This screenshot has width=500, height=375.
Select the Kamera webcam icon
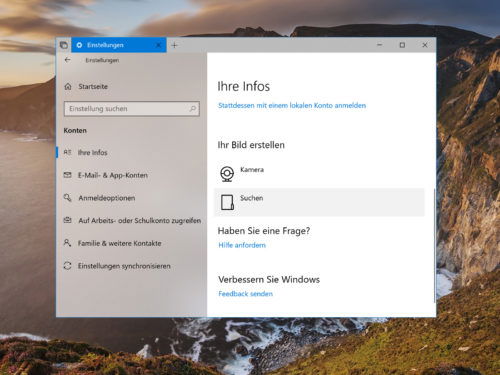pyautogui.click(x=227, y=174)
